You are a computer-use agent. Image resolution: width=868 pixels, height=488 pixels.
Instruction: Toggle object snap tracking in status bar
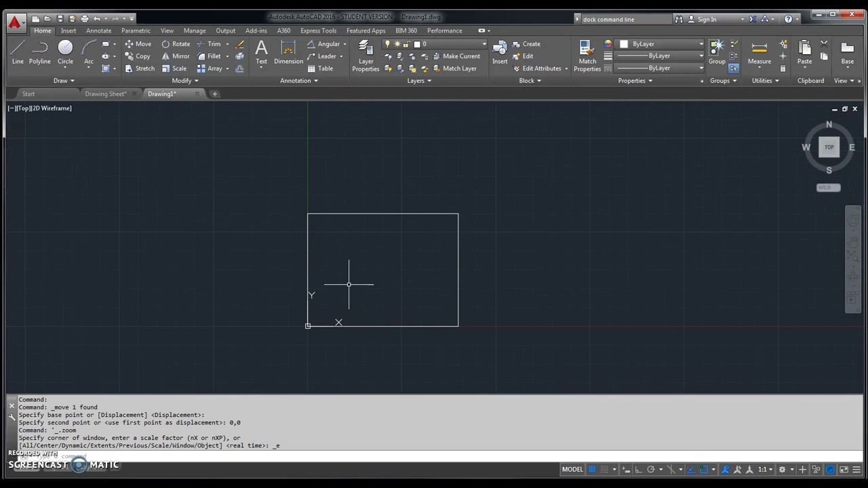(690, 469)
